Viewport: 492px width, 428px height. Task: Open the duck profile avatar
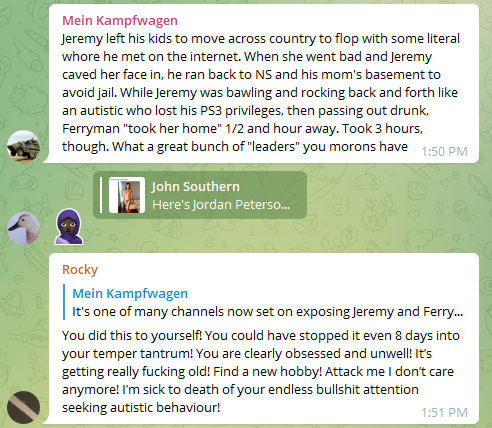[x=23, y=229]
